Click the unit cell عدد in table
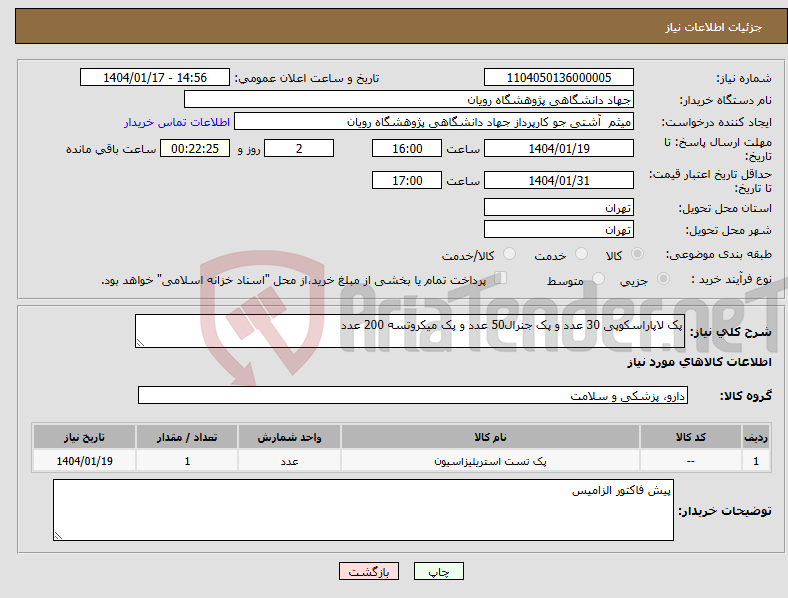Screen dimensions: 788x598 tap(289, 461)
